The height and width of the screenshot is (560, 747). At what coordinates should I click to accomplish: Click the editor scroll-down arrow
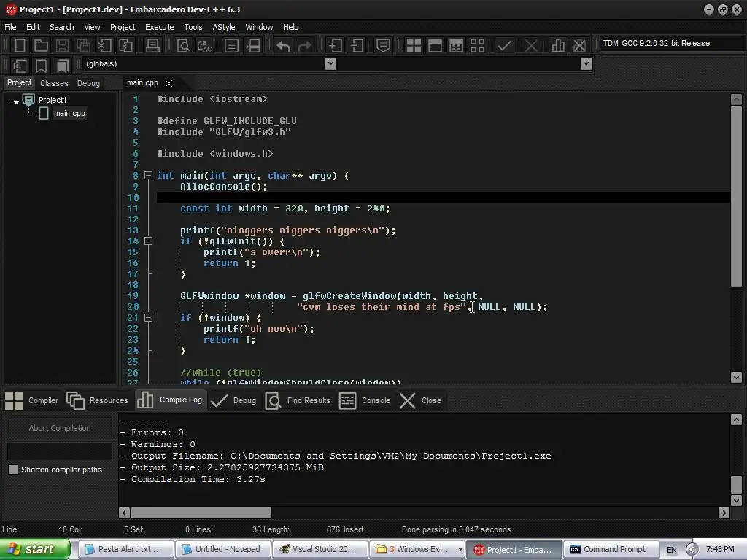736,377
